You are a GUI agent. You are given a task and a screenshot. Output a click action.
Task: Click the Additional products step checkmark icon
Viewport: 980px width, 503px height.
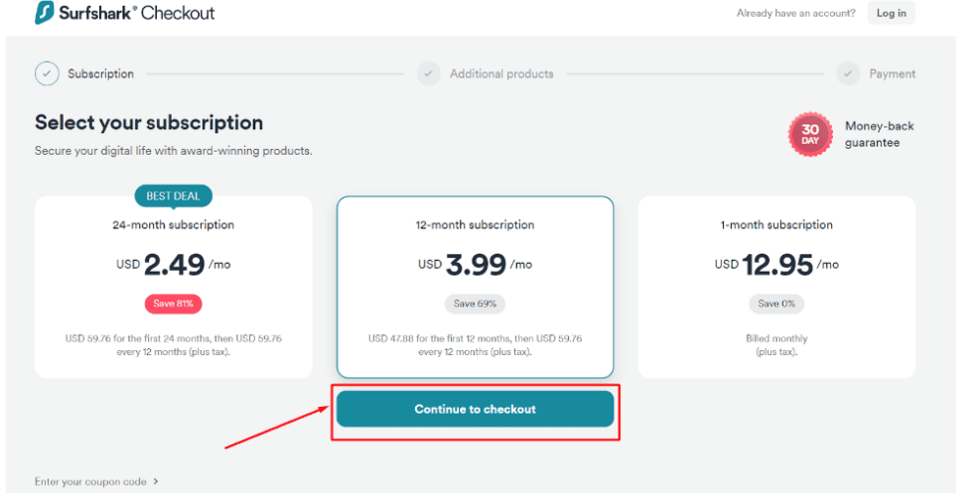429,73
